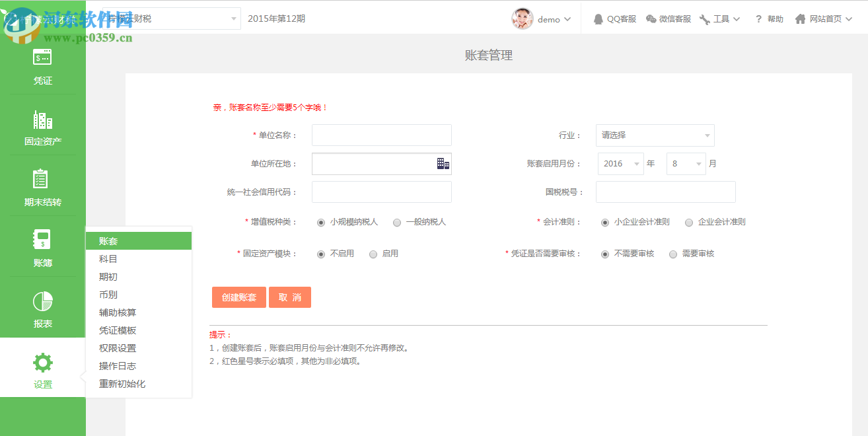This screenshot has height=436, width=868.
Task: Open the 行业 industry dropdown
Action: [x=654, y=135]
